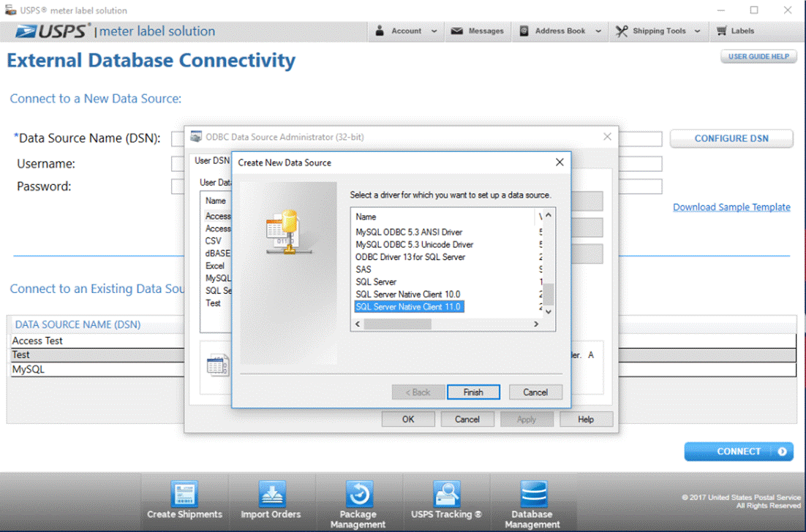This screenshot has height=532, width=806.
Task: Click DATA SOURCE NAME (DSN) column header
Action: coord(78,324)
